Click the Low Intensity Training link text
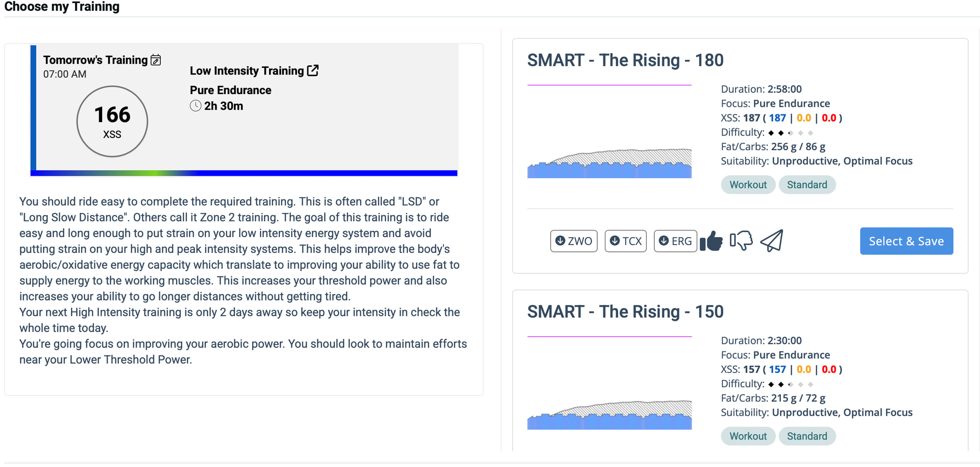The image size is (980, 467). 247,71
